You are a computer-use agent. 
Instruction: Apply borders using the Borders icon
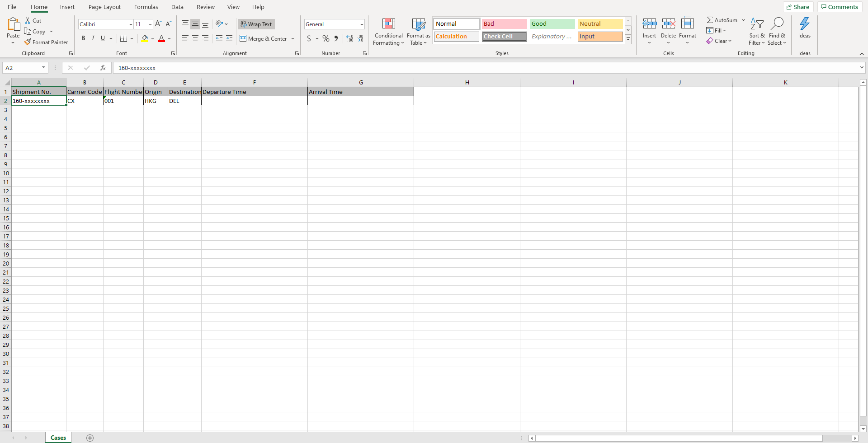[x=123, y=38]
